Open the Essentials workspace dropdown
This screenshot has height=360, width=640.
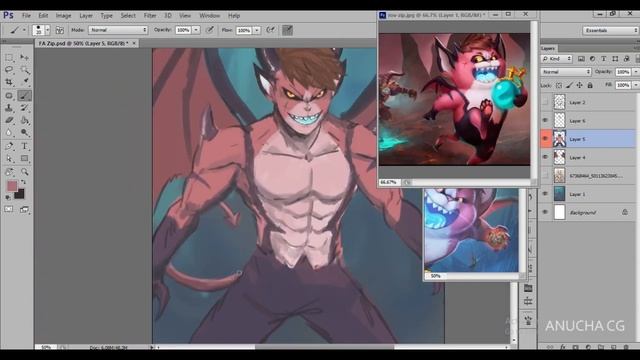point(610,30)
